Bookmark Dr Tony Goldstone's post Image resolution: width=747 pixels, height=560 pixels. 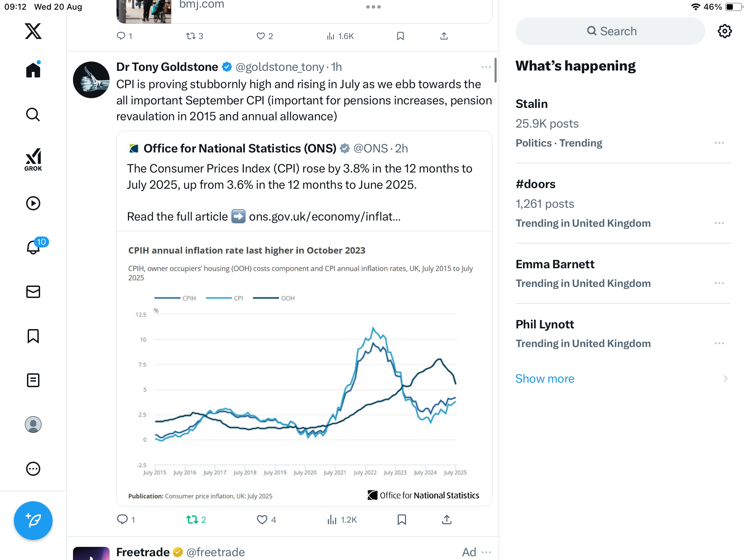pyautogui.click(x=402, y=520)
